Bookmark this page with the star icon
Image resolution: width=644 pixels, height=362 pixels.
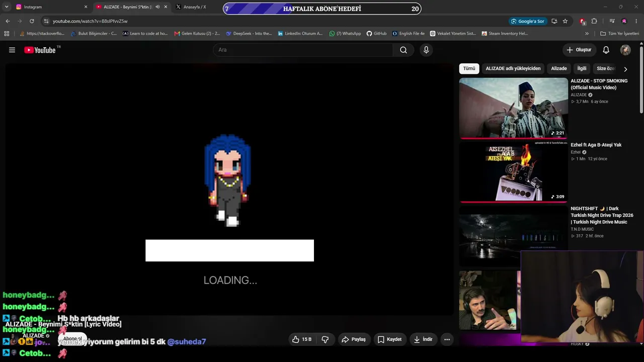(x=565, y=21)
